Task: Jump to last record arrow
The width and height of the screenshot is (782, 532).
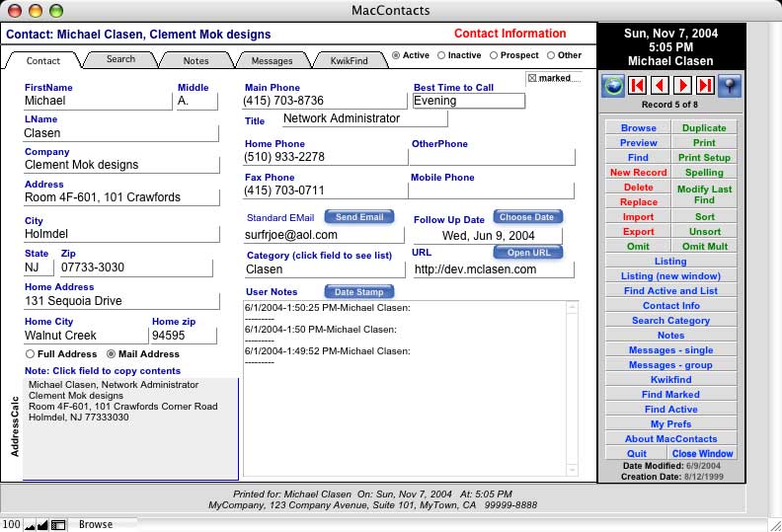Action: click(x=705, y=86)
